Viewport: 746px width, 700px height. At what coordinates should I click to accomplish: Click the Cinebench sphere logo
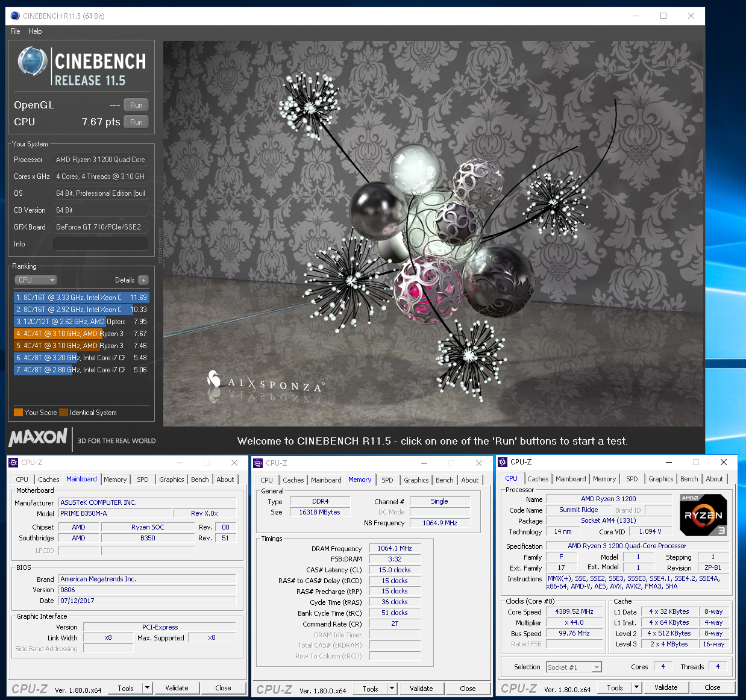[33, 62]
